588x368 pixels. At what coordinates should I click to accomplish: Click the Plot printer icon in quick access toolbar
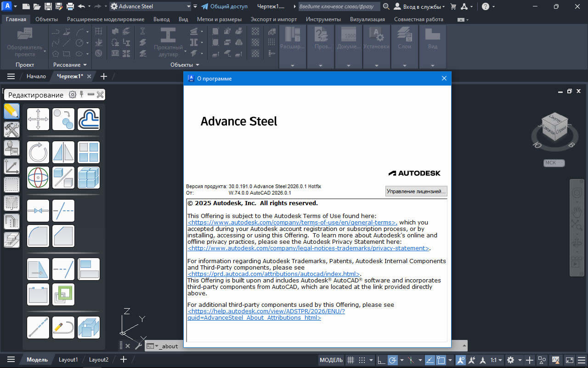tap(70, 6)
